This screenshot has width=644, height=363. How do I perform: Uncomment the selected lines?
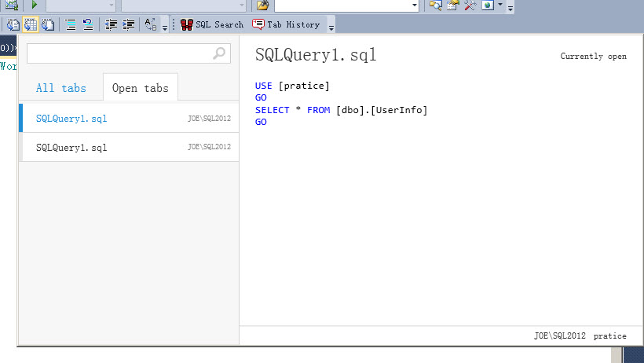click(x=88, y=24)
